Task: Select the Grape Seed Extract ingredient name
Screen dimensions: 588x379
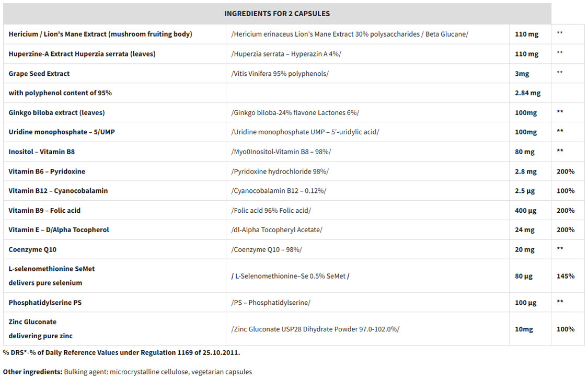Action: coord(39,74)
